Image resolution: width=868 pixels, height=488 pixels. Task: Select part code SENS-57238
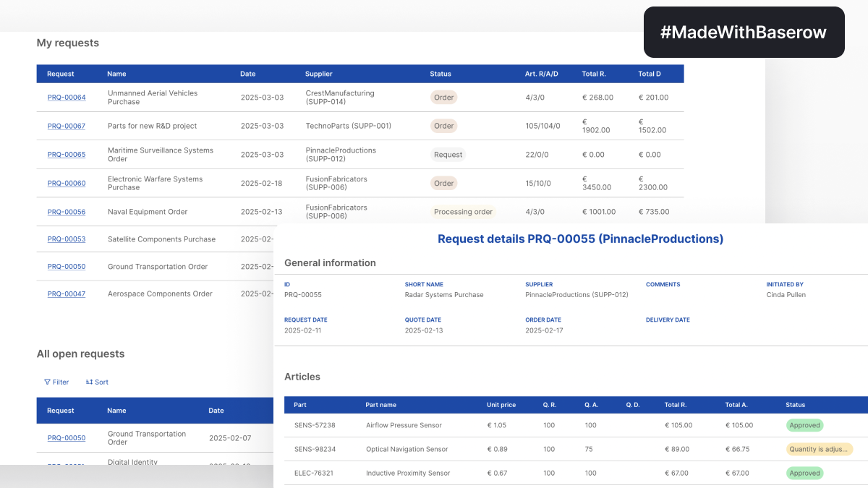pyautogui.click(x=315, y=425)
